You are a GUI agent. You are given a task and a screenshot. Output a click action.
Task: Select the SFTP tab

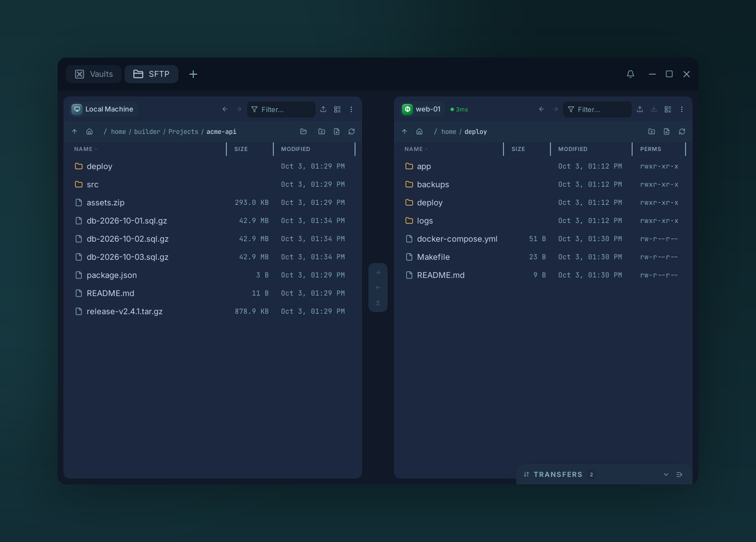pyautogui.click(x=151, y=74)
